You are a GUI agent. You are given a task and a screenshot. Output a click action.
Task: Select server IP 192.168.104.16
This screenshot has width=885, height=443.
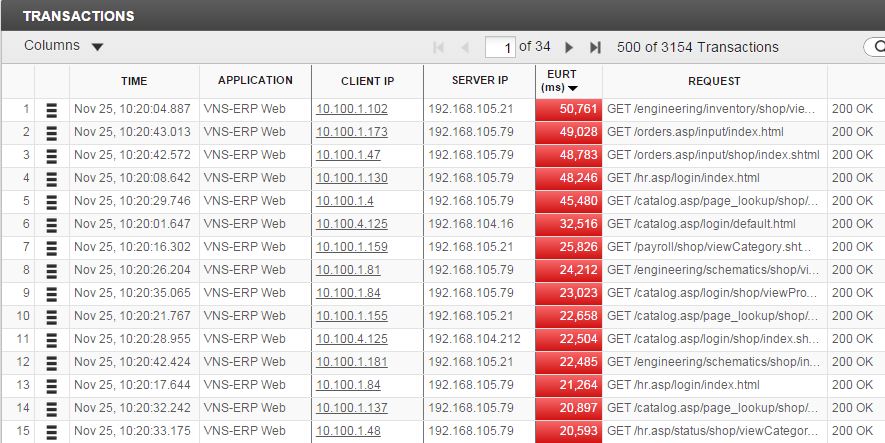(471, 224)
